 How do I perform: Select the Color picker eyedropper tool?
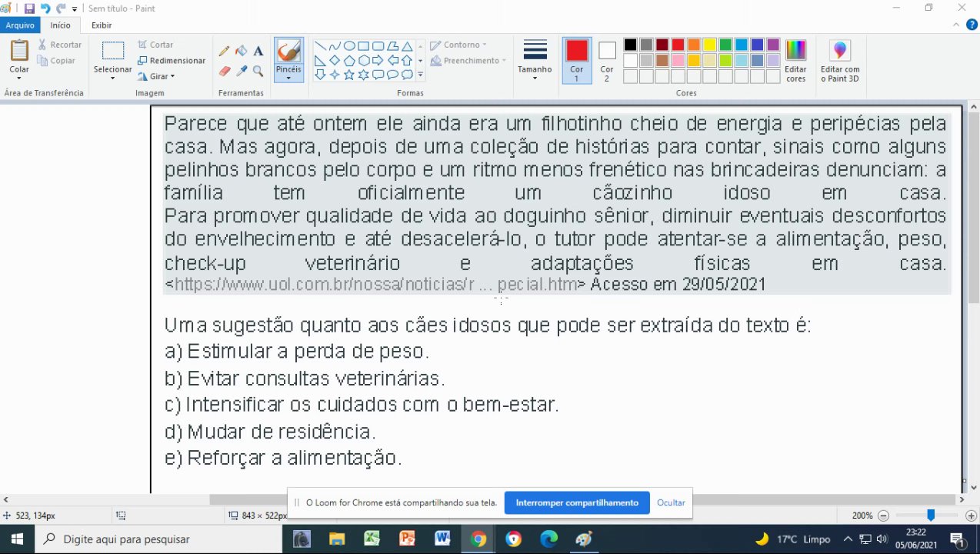pos(242,71)
